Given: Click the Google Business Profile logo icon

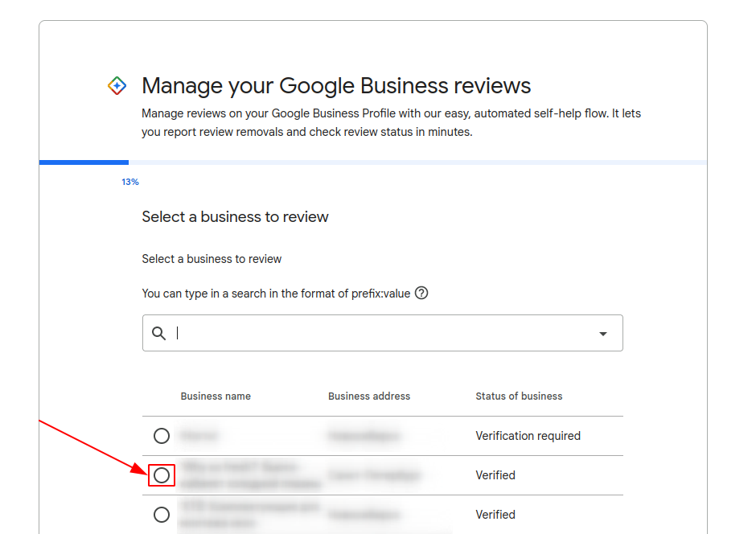Looking at the screenshot, I should [x=117, y=86].
